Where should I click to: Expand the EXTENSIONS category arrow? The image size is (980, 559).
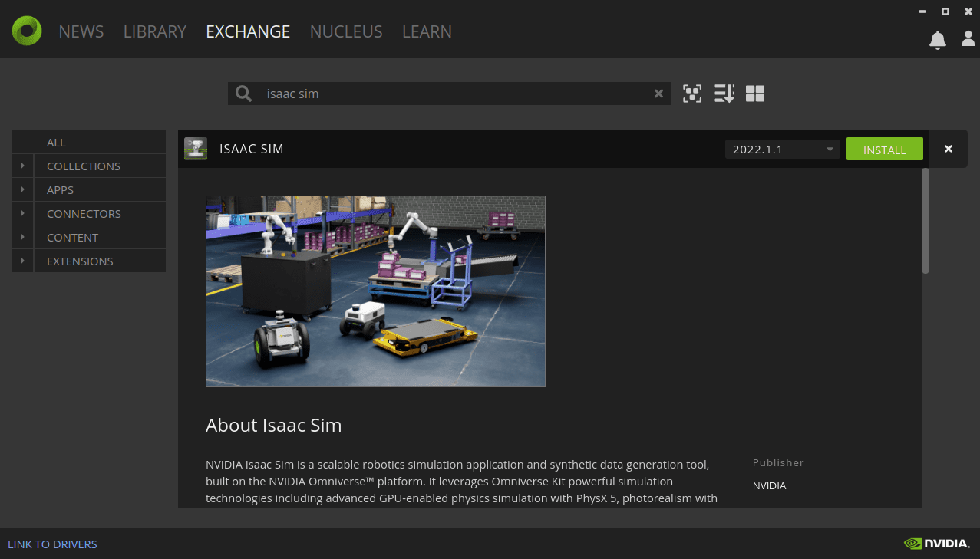[23, 261]
